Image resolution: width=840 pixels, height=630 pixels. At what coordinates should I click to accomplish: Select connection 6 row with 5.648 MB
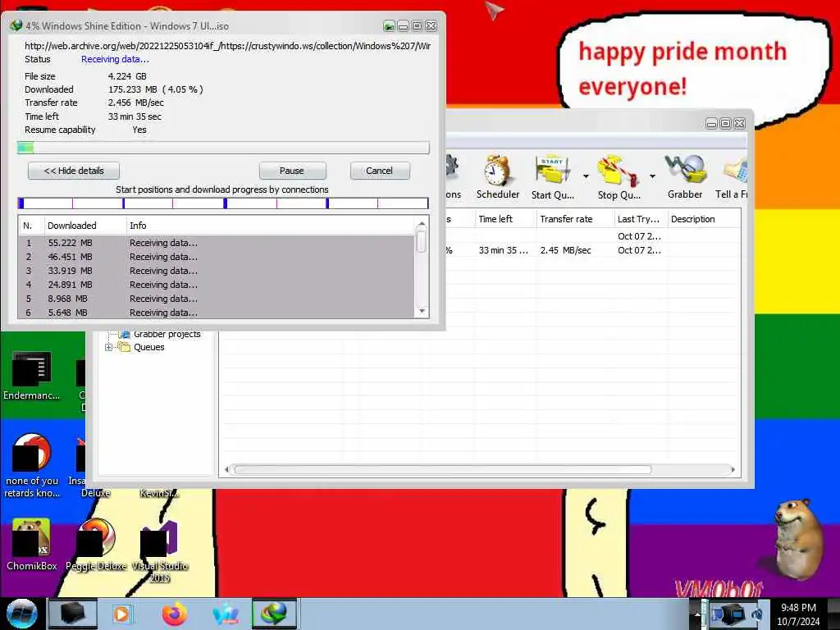point(217,313)
